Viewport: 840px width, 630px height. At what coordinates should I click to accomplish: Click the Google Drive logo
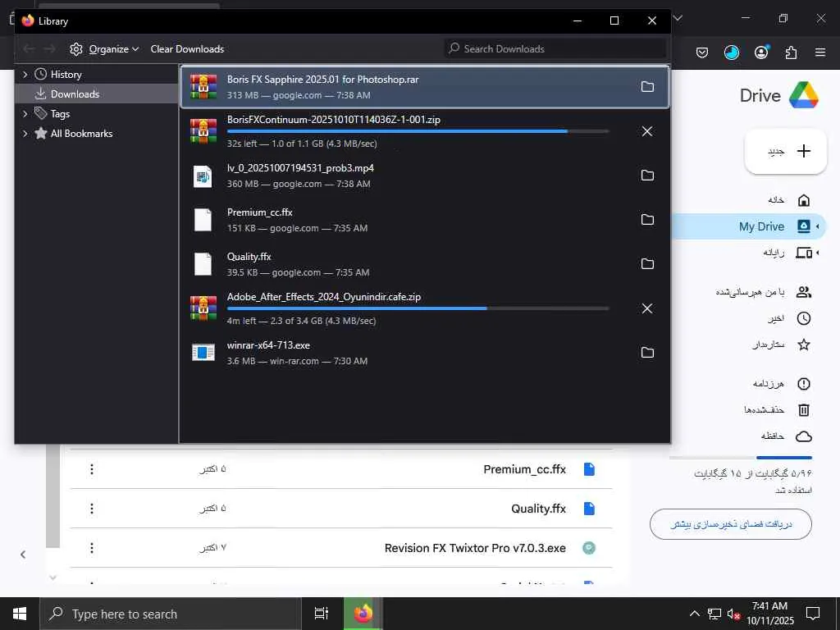click(x=804, y=95)
